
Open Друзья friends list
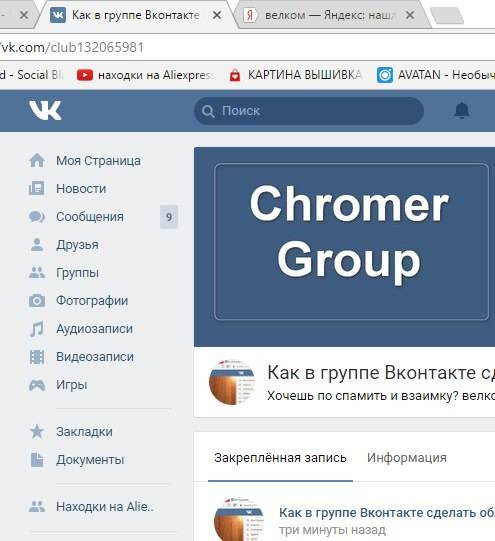point(77,245)
